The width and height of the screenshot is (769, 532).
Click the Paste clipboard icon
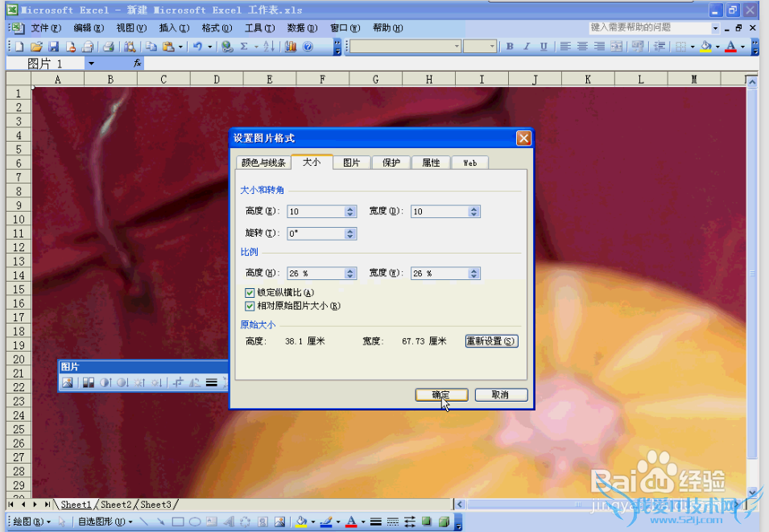point(168,47)
